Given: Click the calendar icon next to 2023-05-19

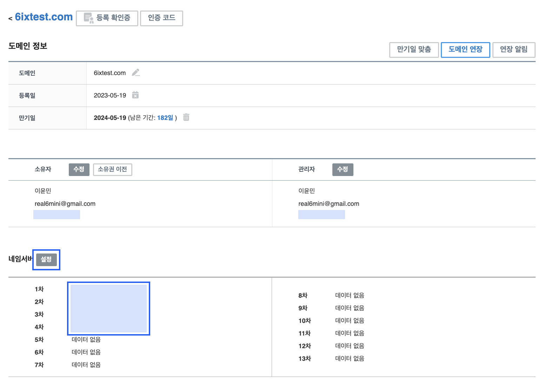Looking at the screenshot, I should click(135, 95).
